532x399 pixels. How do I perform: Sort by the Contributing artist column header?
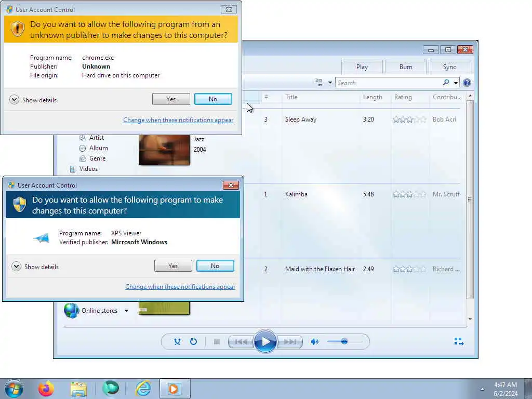[447, 97]
